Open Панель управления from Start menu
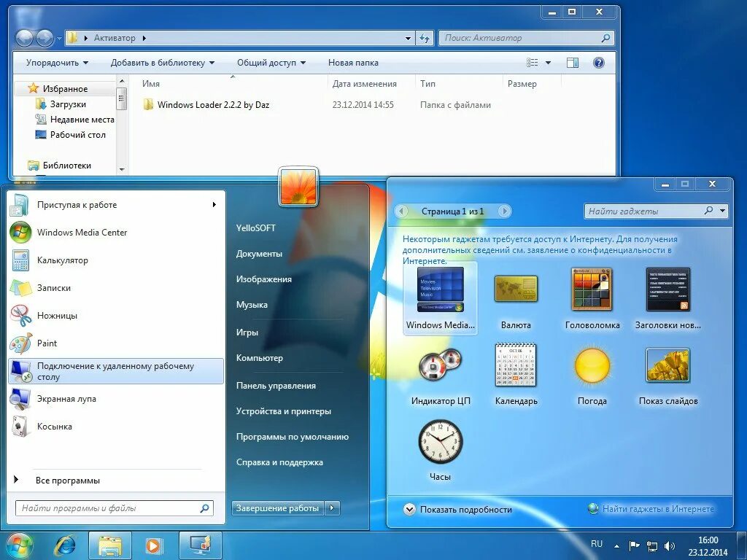The image size is (747, 560). click(276, 386)
